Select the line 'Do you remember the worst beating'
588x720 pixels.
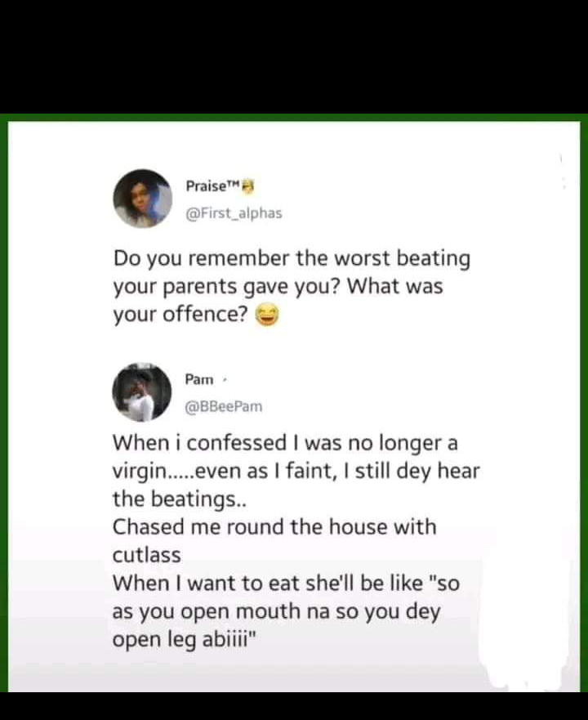click(x=292, y=259)
